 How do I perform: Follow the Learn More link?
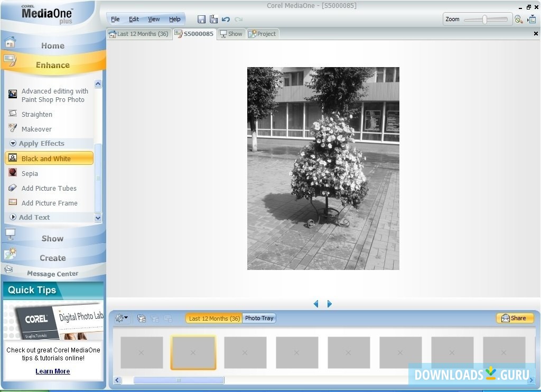[52, 371]
